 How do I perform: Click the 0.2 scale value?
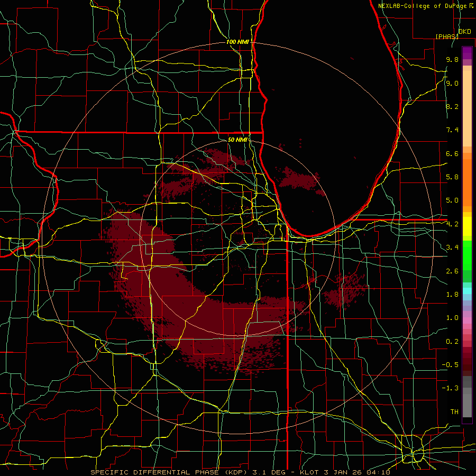(x=452, y=342)
